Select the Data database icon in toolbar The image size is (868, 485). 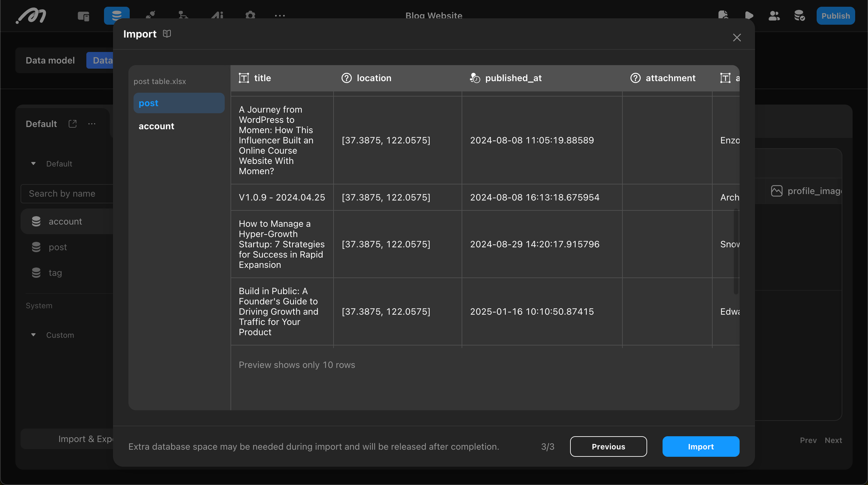(x=117, y=15)
